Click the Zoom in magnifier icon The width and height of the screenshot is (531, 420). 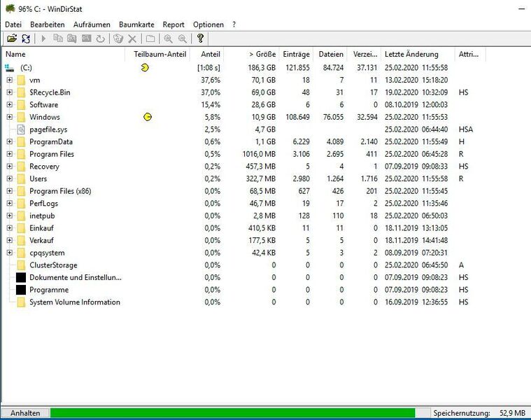tap(168, 38)
